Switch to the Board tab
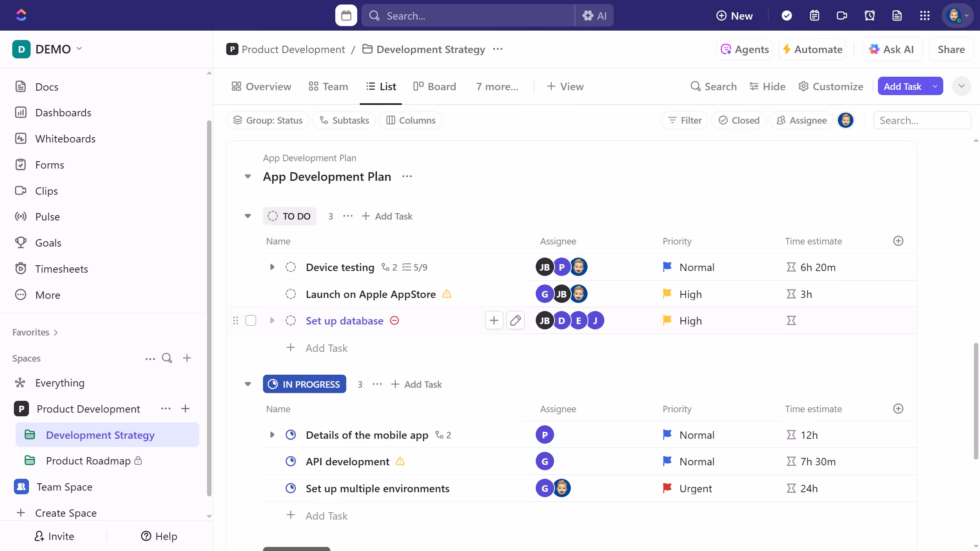980x551 pixels. click(434, 87)
